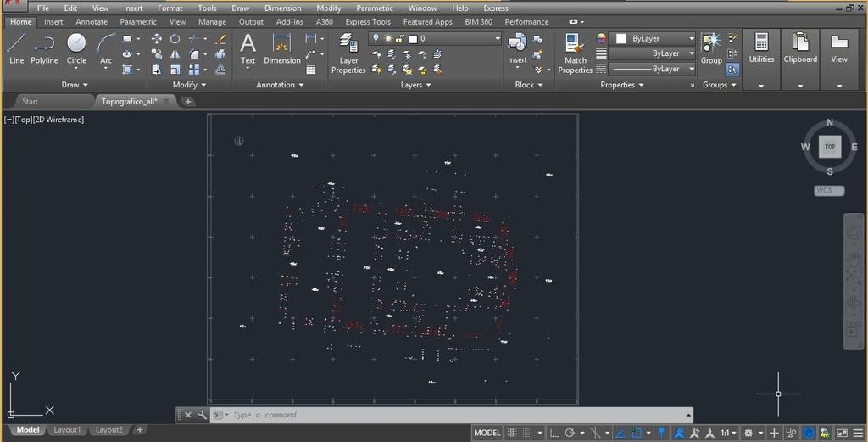This screenshot has width=868, height=442.
Task: Open a new drawing tab with plus button
Action: point(187,101)
